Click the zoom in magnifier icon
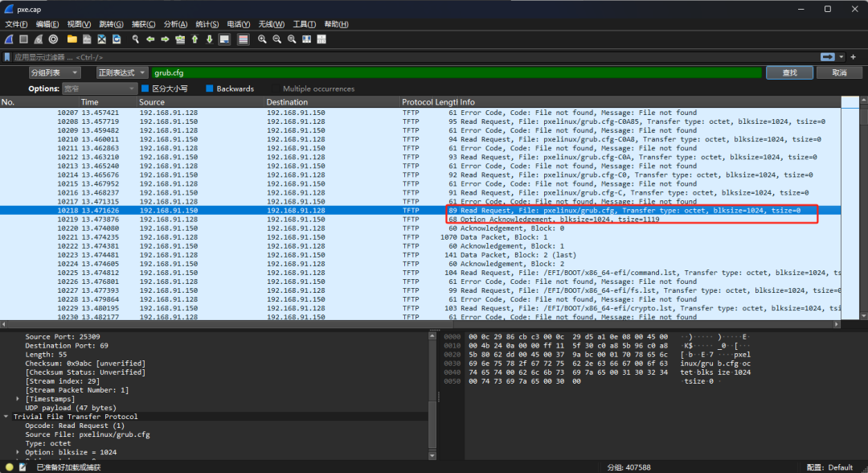Screen dimensions: 868x473 [262, 39]
